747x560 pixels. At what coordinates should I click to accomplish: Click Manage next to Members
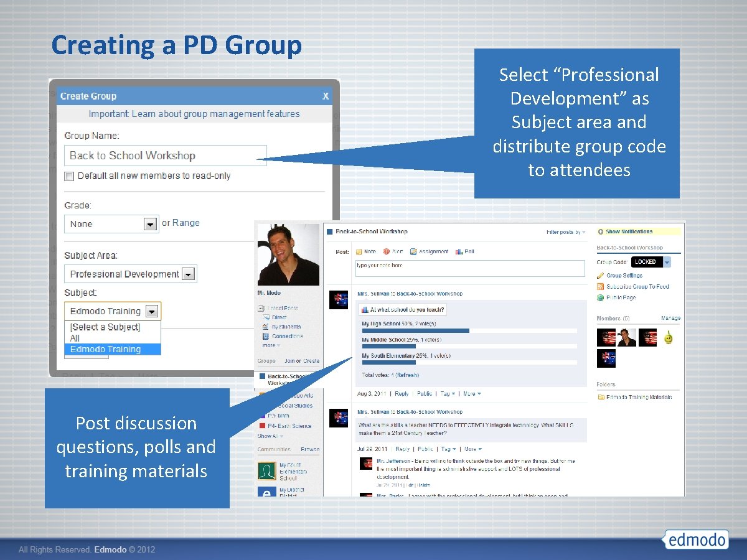click(x=670, y=318)
